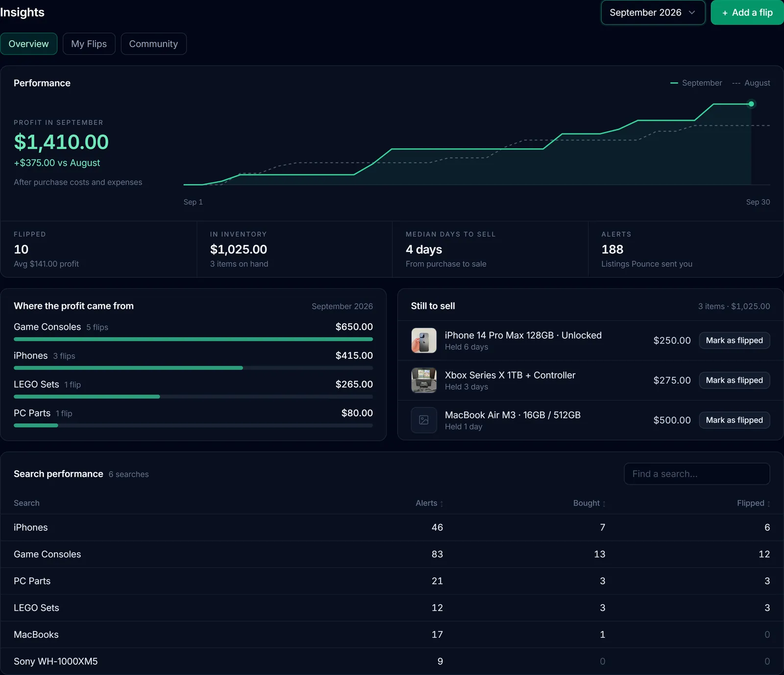Go to the Community tab

153,44
